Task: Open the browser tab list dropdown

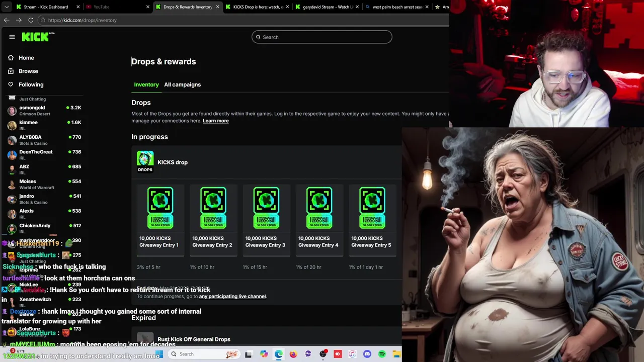Action: [6, 7]
